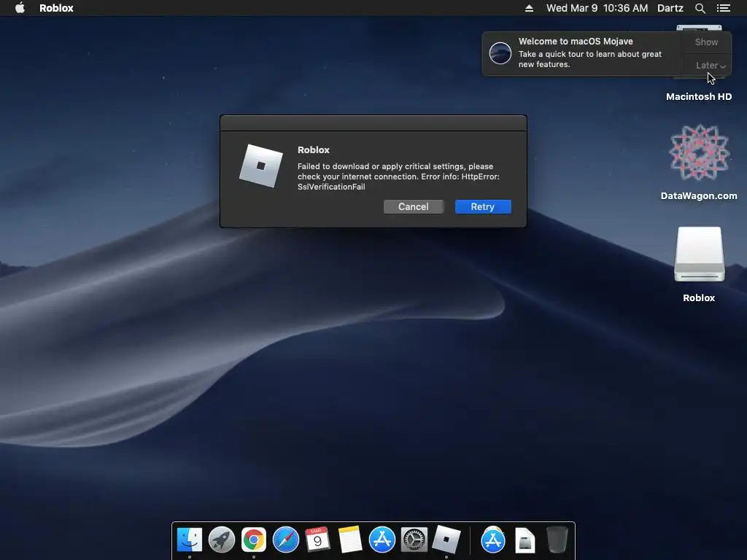Open the disk image document in the Dock
Screen dimensions: 747x560
coord(525,540)
